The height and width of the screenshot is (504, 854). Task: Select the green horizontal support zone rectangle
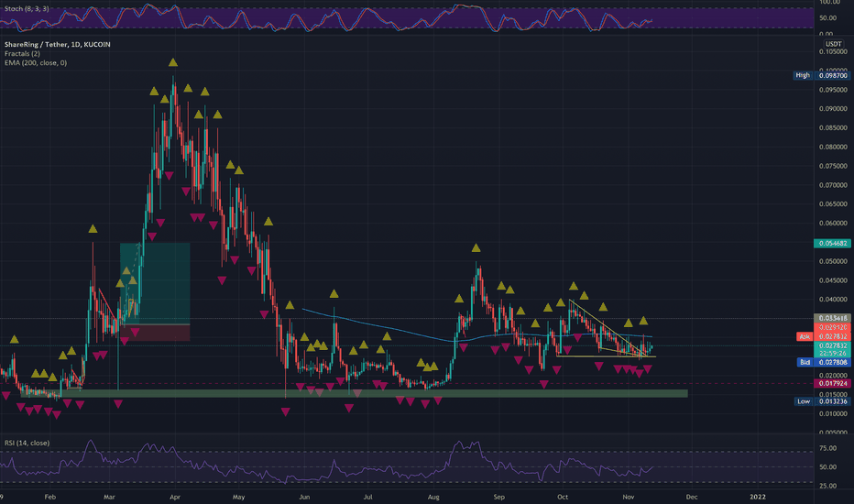click(354, 393)
